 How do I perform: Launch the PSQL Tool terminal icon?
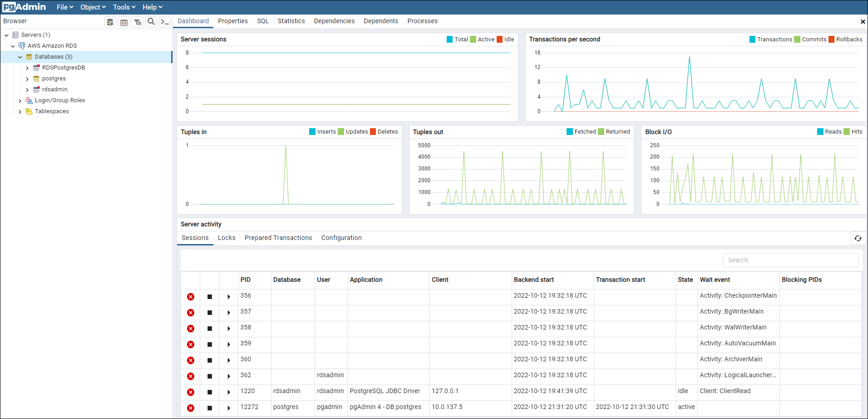(x=165, y=22)
